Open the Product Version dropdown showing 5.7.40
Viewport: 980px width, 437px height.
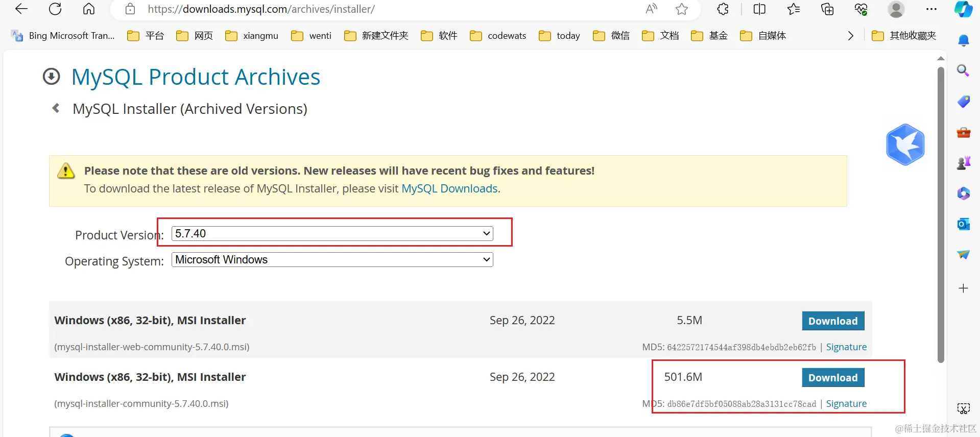332,233
